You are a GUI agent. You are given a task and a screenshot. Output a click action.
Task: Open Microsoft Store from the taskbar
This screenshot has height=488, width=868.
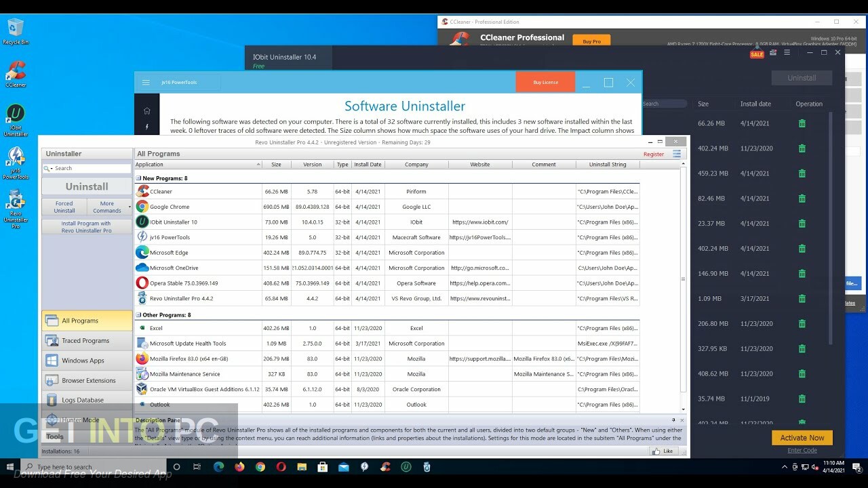(x=323, y=467)
